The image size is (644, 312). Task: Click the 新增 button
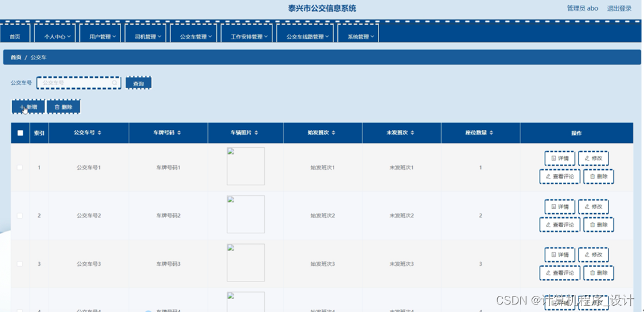28,107
